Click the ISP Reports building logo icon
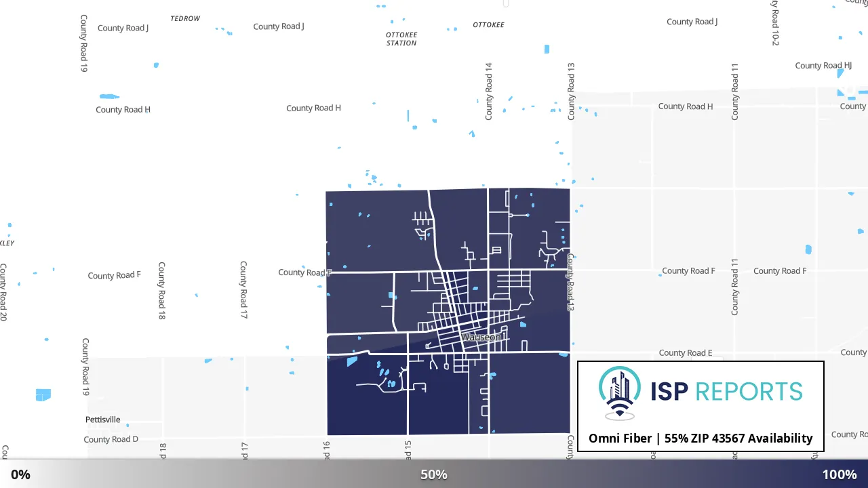This screenshot has height=488, width=868. [x=619, y=393]
